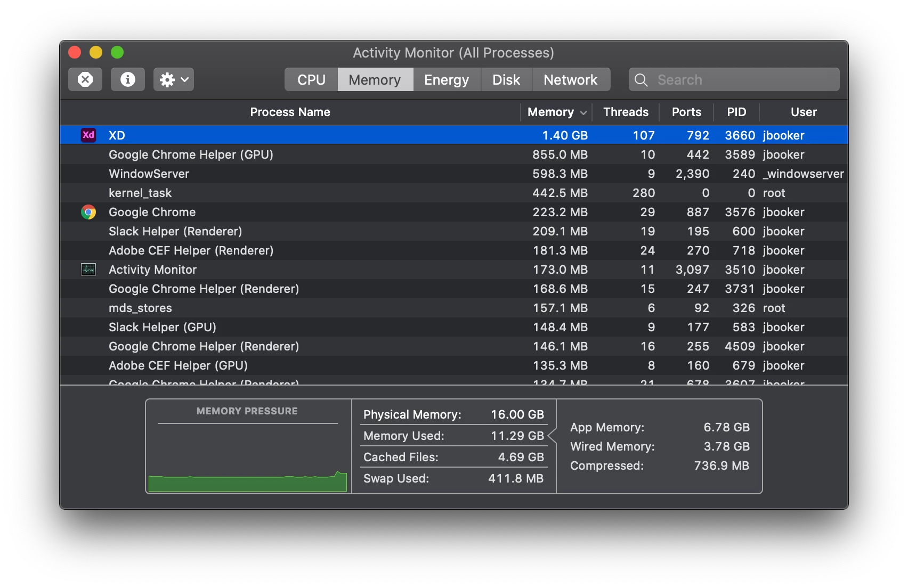The image size is (908, 588).
Task: Select Google Chrome Helper (Renderer) 146.1 MB
Action: pos(454,346)
